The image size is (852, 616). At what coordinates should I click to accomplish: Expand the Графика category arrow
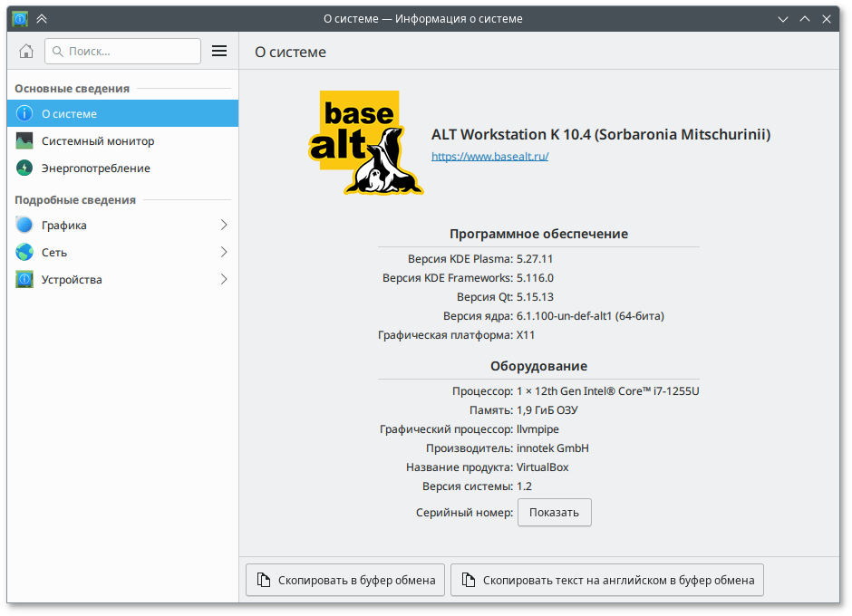[x=223, y=226]
